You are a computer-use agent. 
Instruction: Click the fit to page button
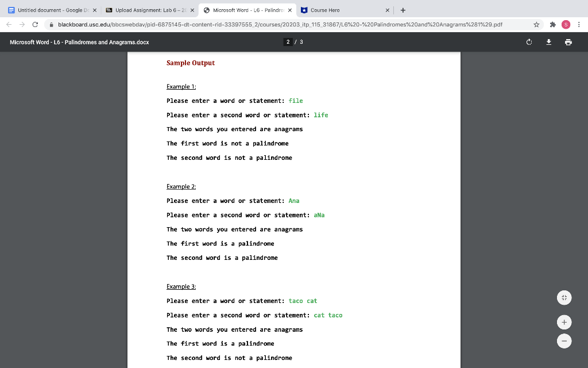click(564, 298)
